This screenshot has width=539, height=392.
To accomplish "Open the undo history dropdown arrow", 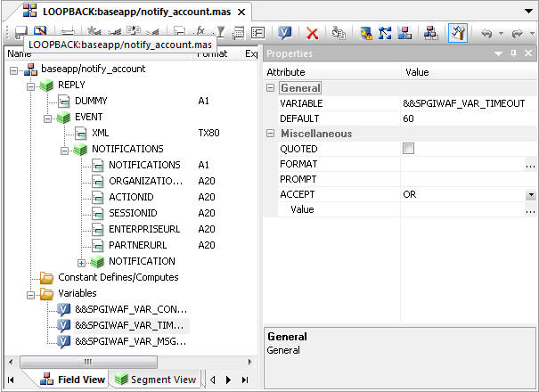I will coord(501,33).
